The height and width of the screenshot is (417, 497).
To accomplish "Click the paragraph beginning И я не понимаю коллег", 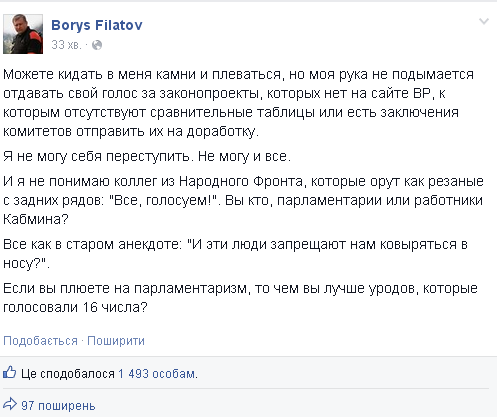I will tap(243, 200).
